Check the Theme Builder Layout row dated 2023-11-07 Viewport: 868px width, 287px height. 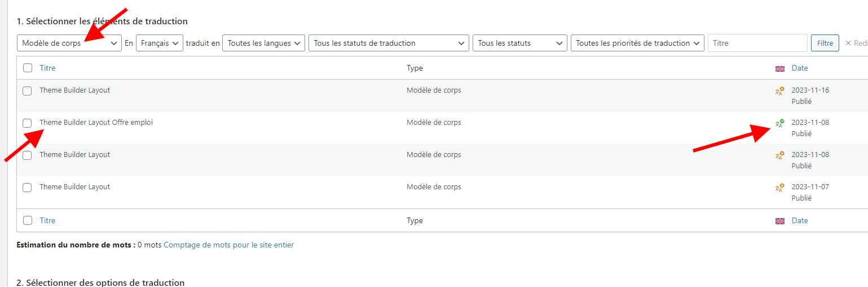27,188
